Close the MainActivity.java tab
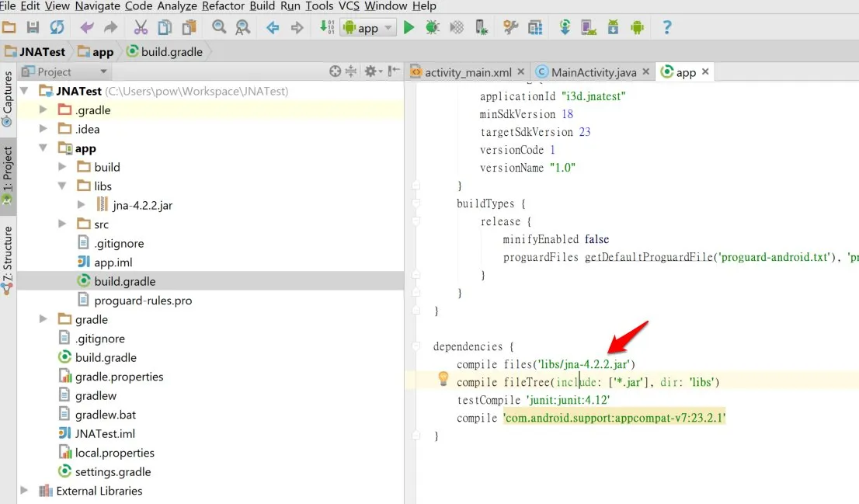The width and height of the screenshot is (859, 504). [x=646, y=71]
